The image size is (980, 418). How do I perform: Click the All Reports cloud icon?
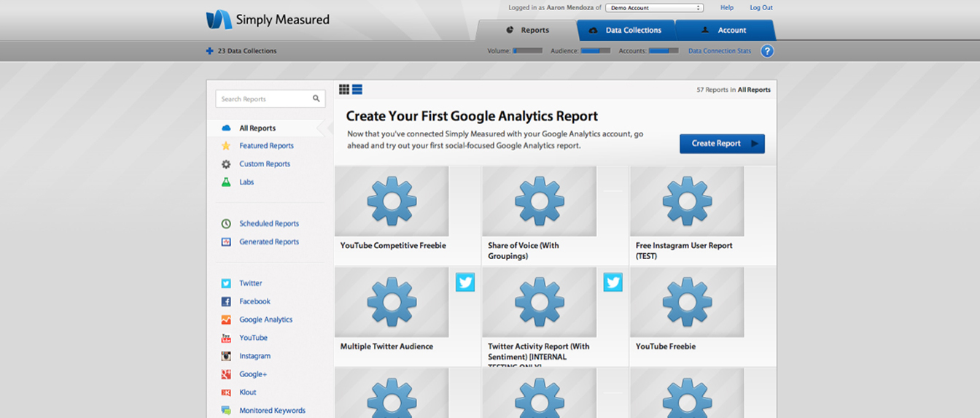click(x=226, y=128)
